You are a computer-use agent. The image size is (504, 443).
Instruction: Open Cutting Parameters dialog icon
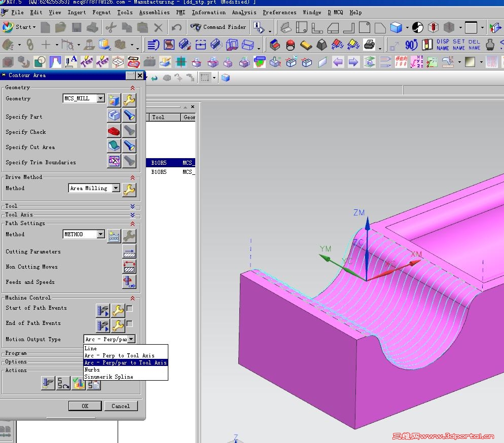click(129, 251)
